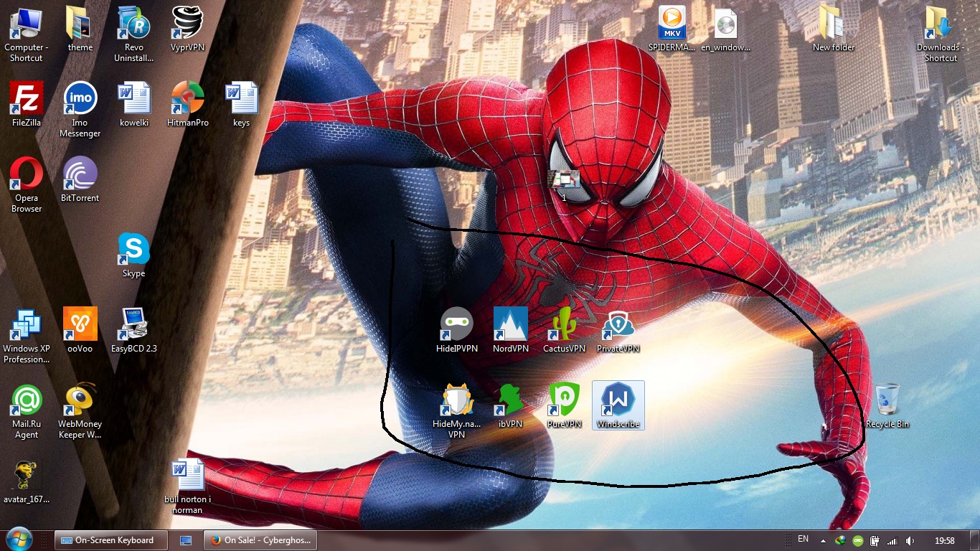Switch to On-Screen Keyboard taskbar button

[110, 540]
